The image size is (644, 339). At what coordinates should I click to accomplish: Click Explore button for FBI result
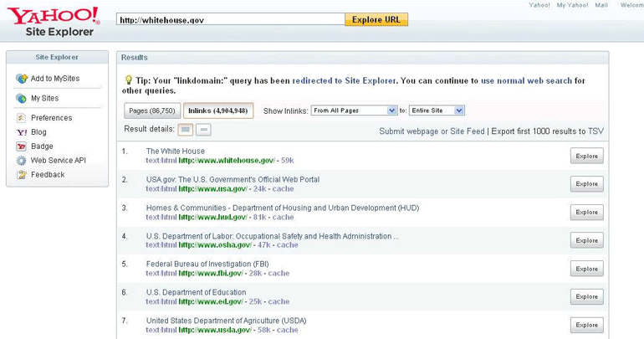click(x=587, y=270)
